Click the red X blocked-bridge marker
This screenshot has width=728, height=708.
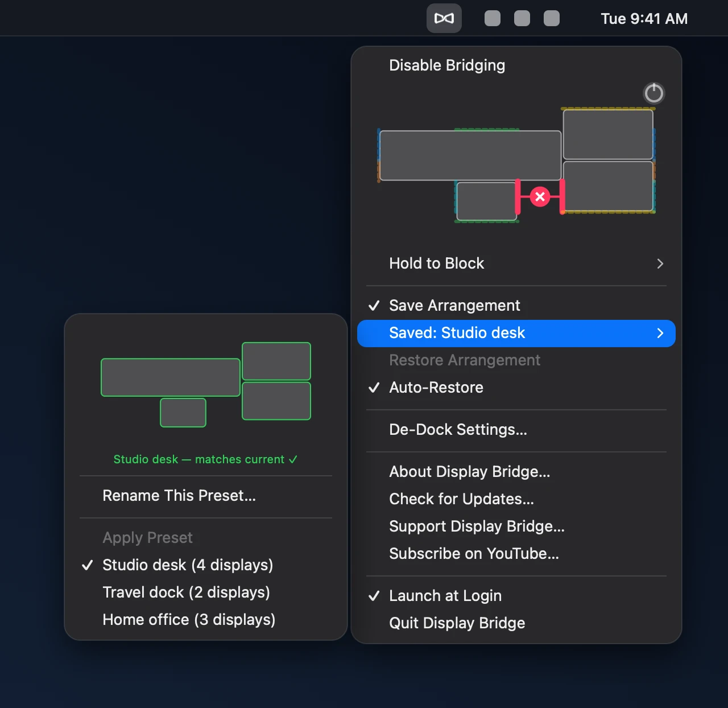[x=540, y=197]
